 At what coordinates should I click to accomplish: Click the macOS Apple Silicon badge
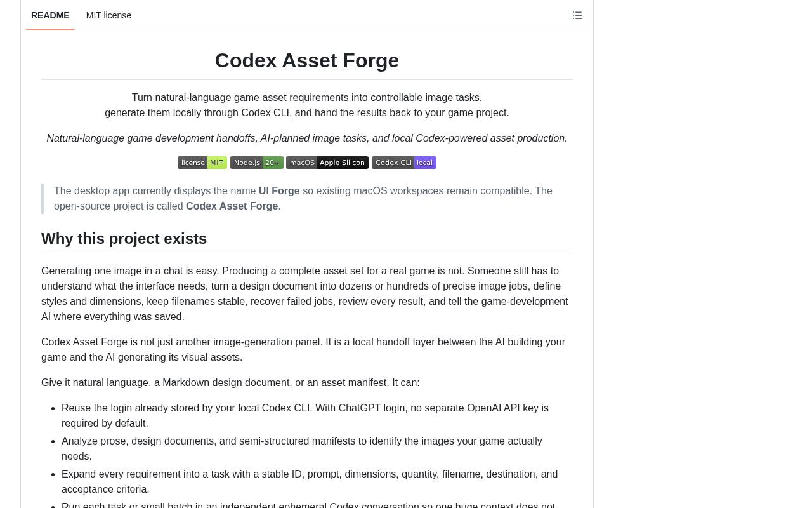click(327, 163)
